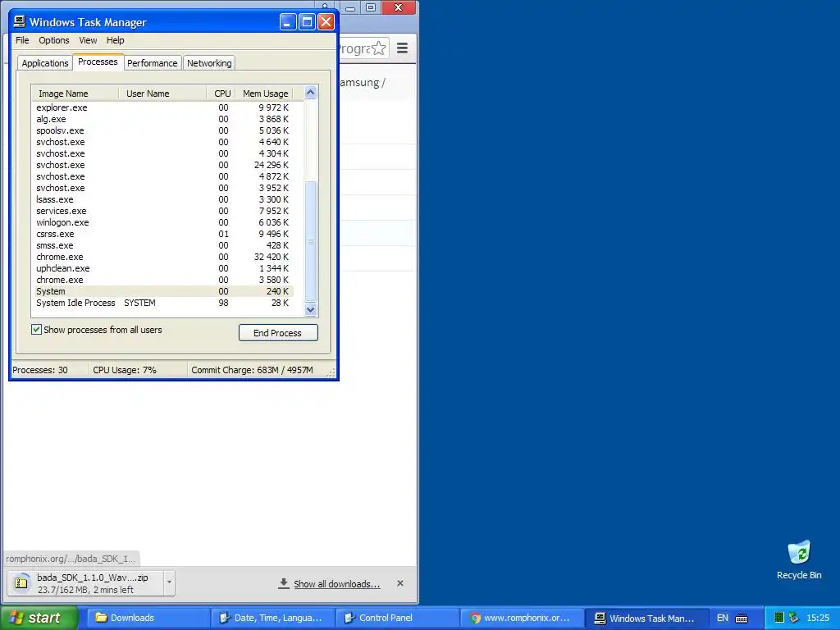Screen dimensions: 840x630
Task: Select spoolsv.exe process row
Action: 163,130
